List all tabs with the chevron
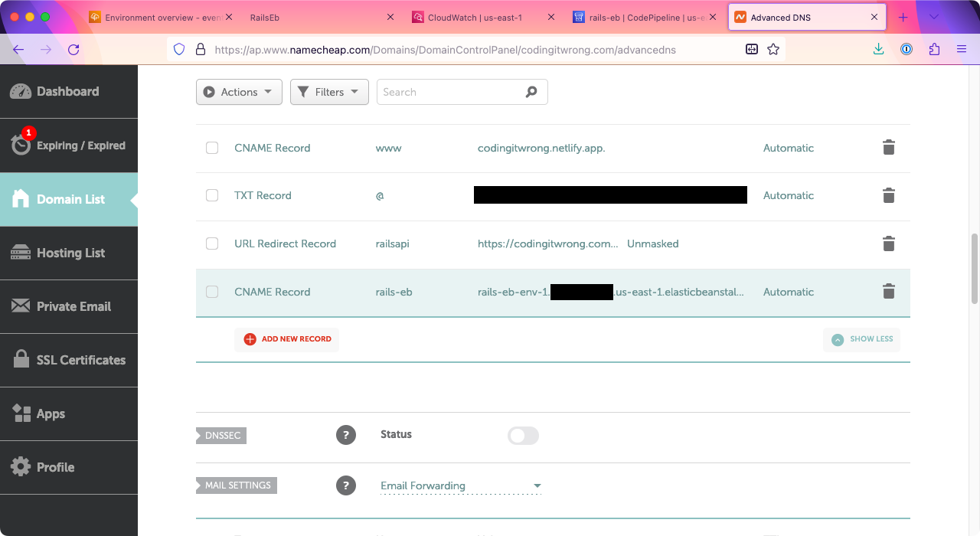The width and height of the screenshot is (980, 536). [x=934, y=17]
